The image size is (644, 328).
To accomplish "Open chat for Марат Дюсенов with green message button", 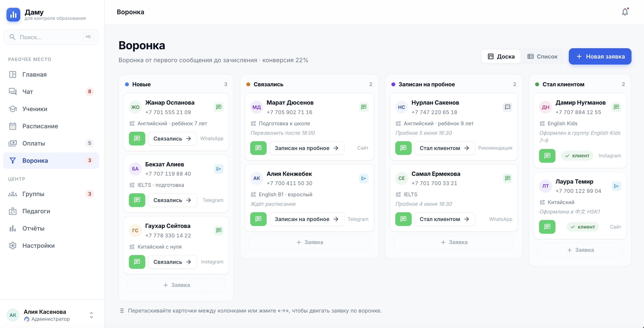I will tap(258, 148).
